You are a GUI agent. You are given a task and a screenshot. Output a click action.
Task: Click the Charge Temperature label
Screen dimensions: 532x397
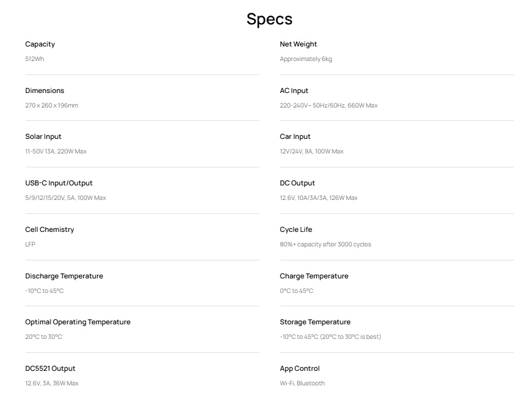tap(314, 276)
